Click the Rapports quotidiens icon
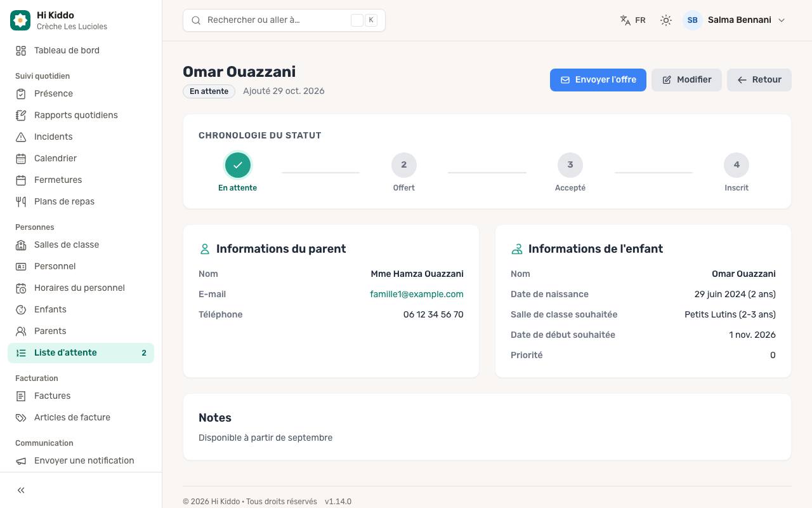 coord(21,116)
